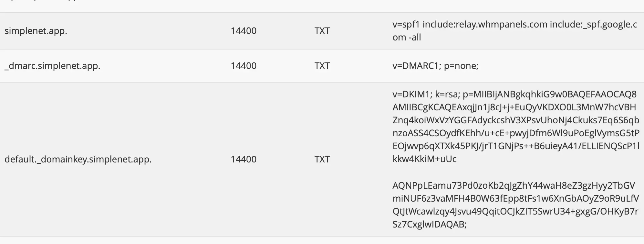Click the v=DKIM1; text in DKIM record

[x=412, y=94]
